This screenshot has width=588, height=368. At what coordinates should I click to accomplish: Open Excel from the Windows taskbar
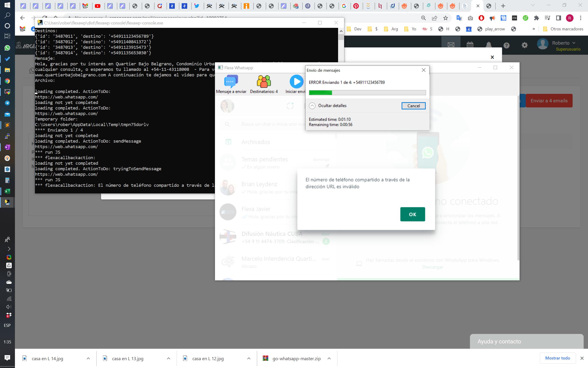point(7,191)
